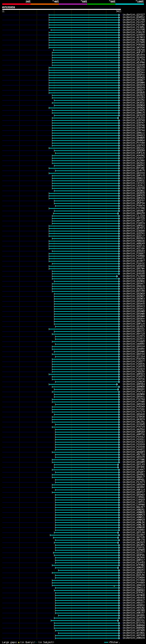The height and width of the screenshot is (644, 146).
Task: Click hit label UniRef100_B7FHB2
Action: point(134,565)
